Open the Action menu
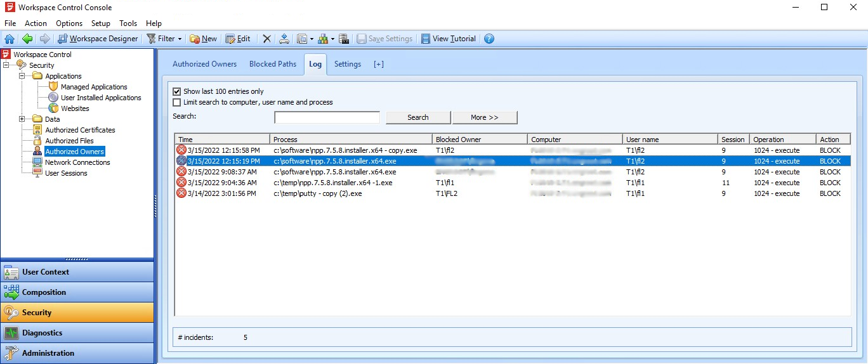Viewport: 868px width, 364px height. coord(36,23)
